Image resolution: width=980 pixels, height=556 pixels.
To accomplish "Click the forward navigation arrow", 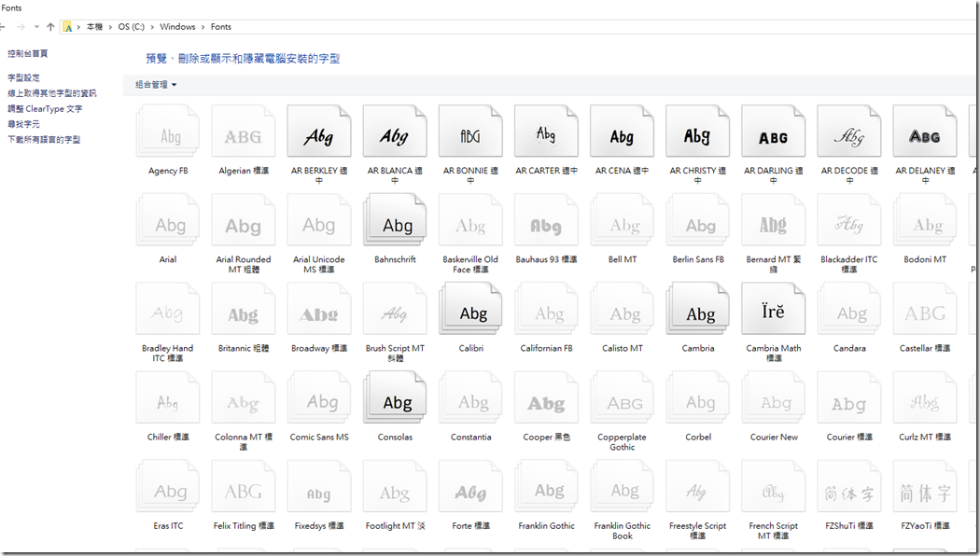I will tap(21, 27).
